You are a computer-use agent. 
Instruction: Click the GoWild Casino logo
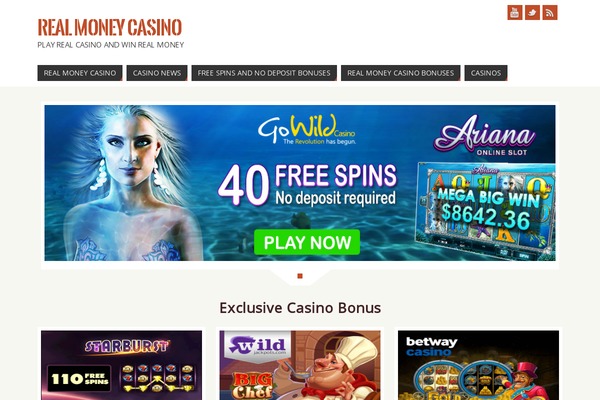[307, 129]
